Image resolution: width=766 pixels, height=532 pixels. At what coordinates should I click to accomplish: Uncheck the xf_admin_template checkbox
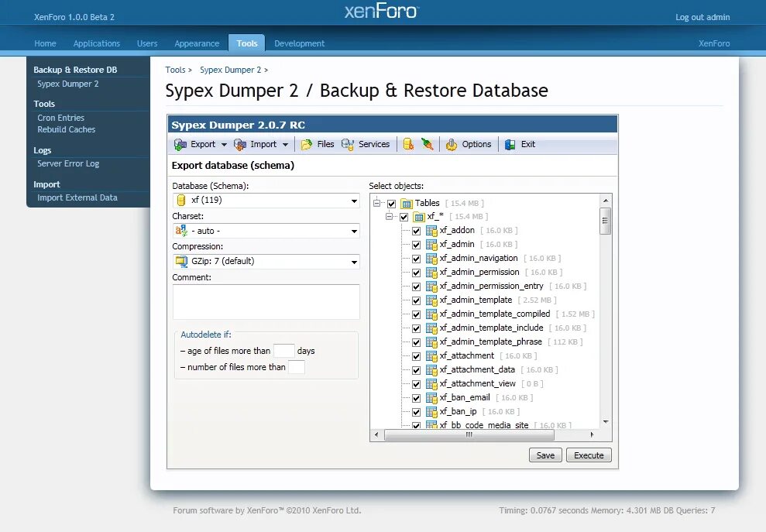point(416,300)
